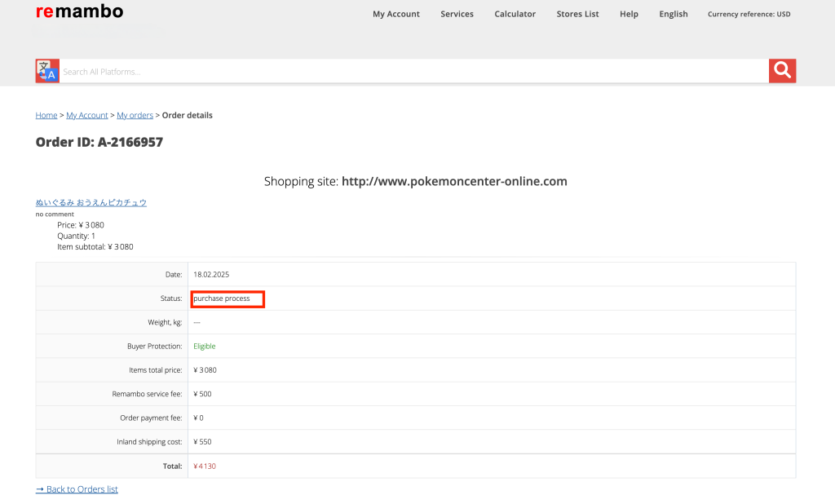The image size is (835, 504).
Task: Open the Help page
Action: [x=629, y=14]
